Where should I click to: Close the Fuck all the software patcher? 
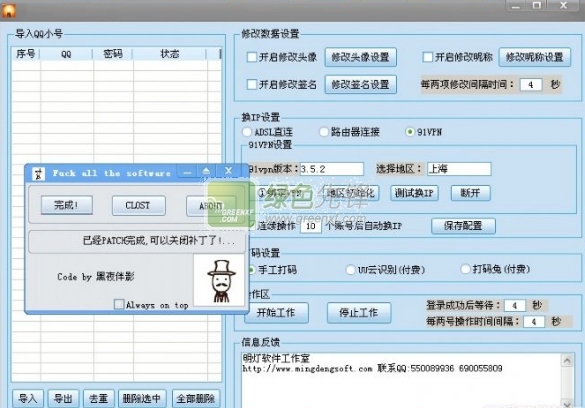pos(228,171)
